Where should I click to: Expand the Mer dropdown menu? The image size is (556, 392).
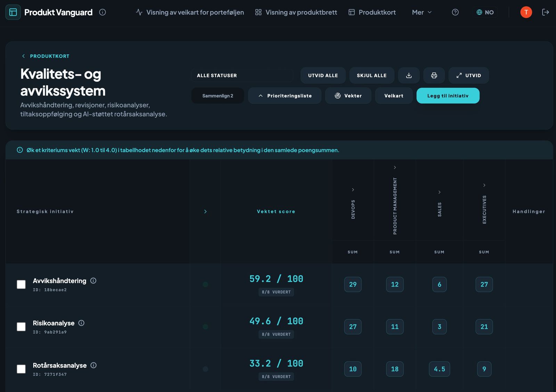422,12
